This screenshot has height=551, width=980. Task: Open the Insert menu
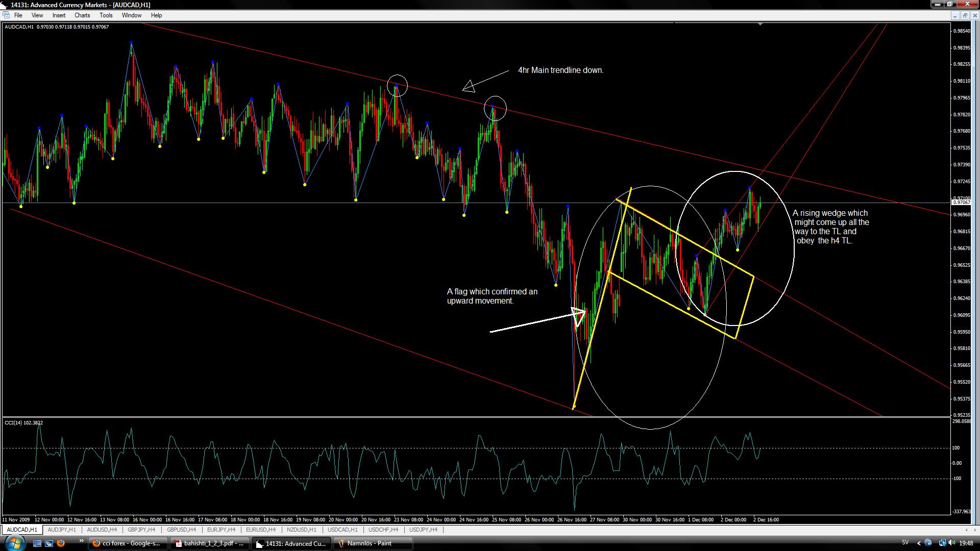tap(59, 15)
